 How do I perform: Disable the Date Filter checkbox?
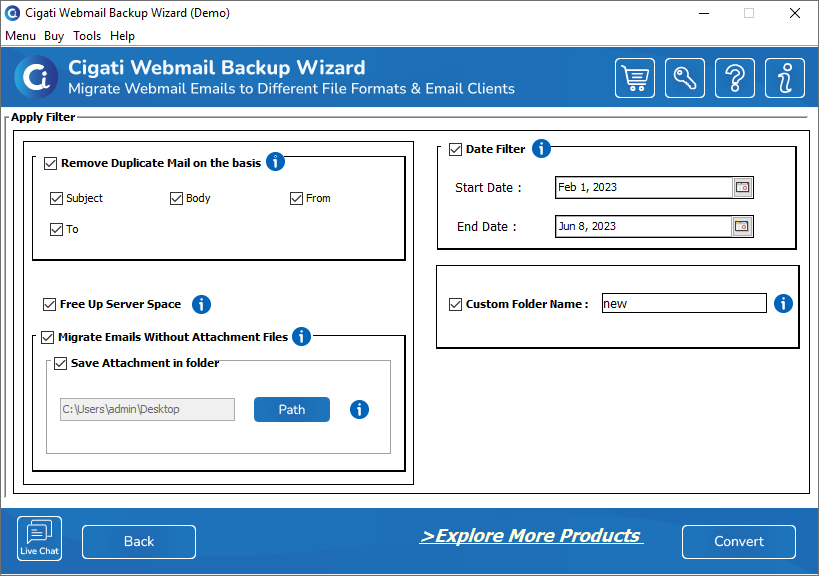(x=455, y=149)
